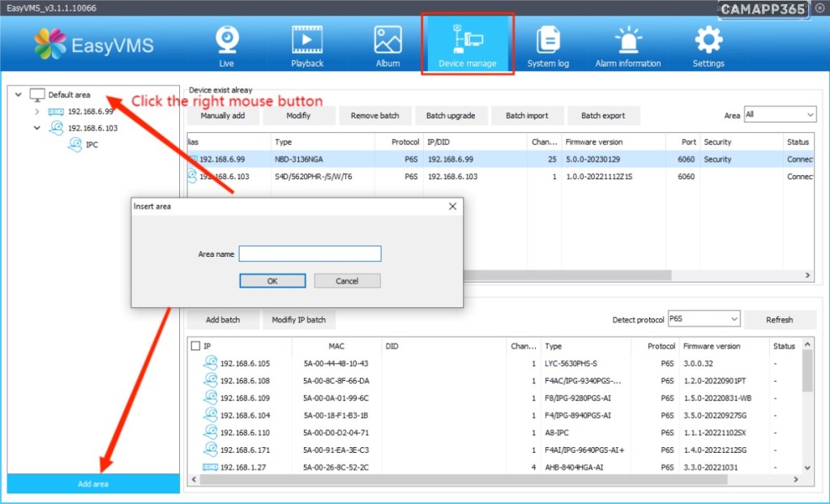830x504 pixels.
Task: Click the Add area button
Action: 93,484
